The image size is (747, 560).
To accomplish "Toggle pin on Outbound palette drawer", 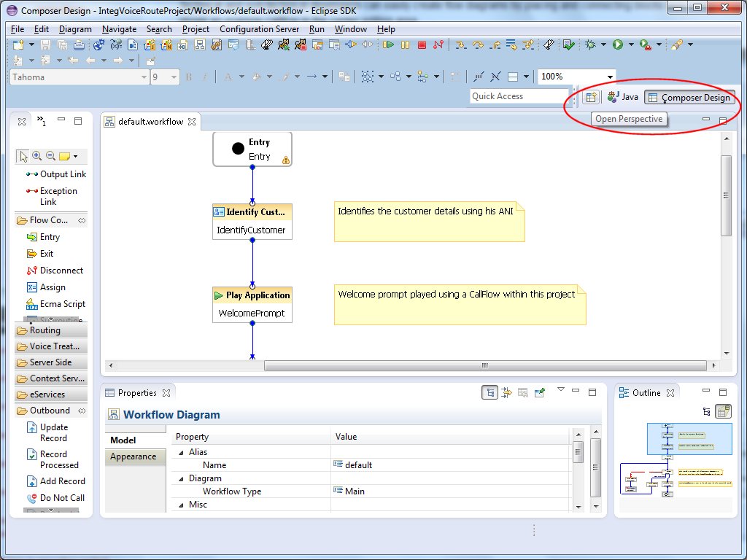I will (x=82, y=411).
